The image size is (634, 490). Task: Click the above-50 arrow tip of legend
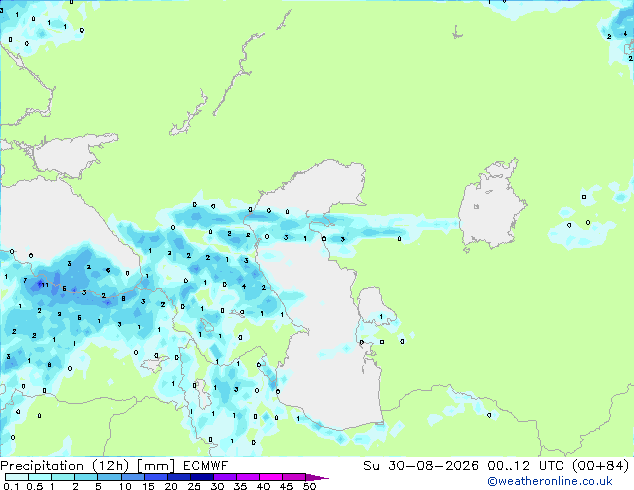point(317,477)
